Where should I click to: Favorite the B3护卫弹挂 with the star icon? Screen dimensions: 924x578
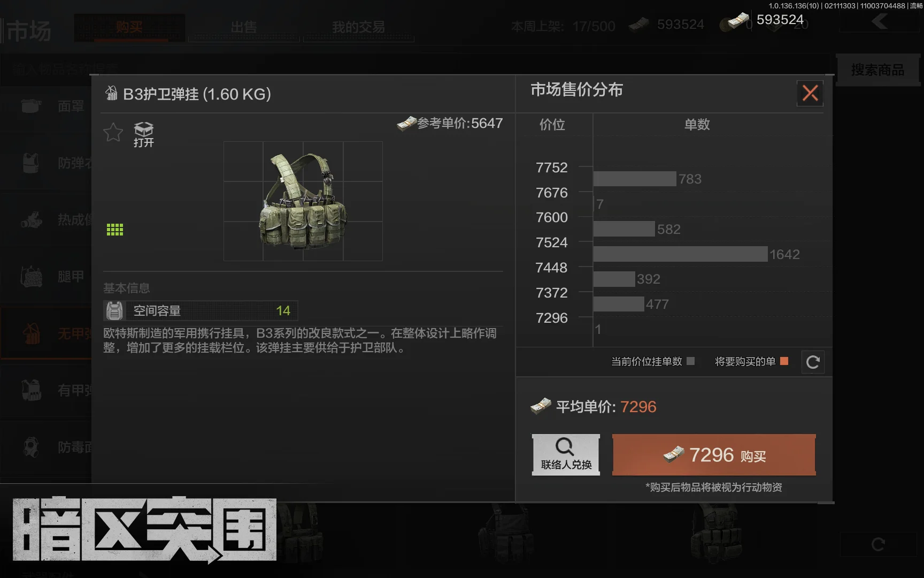click(x=113, y=132)
